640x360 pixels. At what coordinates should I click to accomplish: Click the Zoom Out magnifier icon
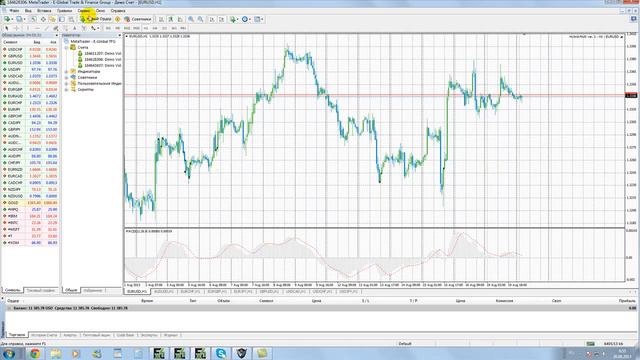pyautogui.click(x=200, y=19)
